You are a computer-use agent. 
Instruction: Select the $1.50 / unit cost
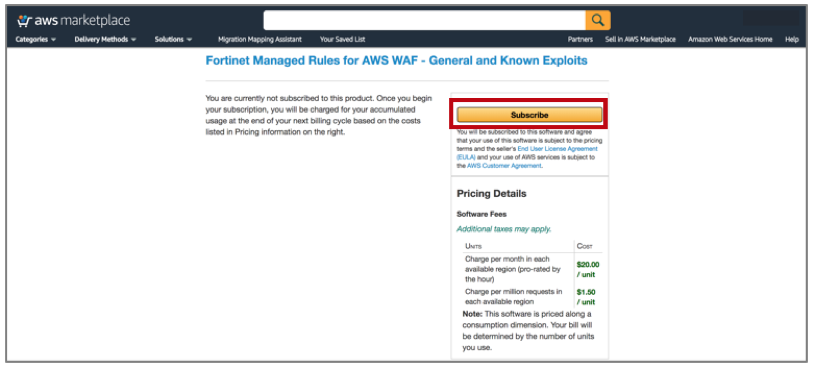(x=586, y=297)
